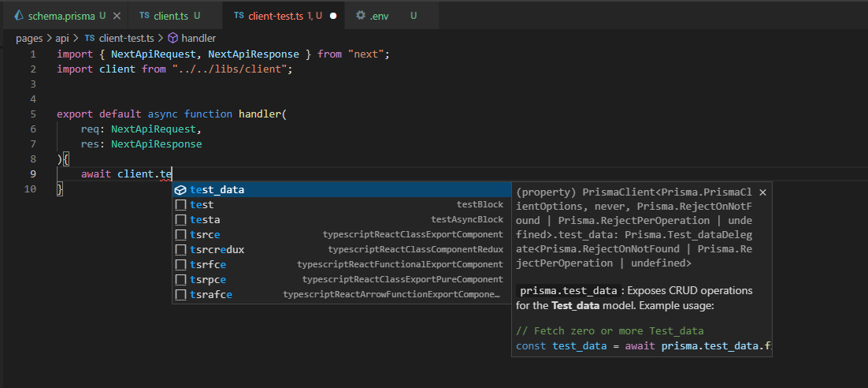Open the handler symbol breadcrumb

point(198,38)
